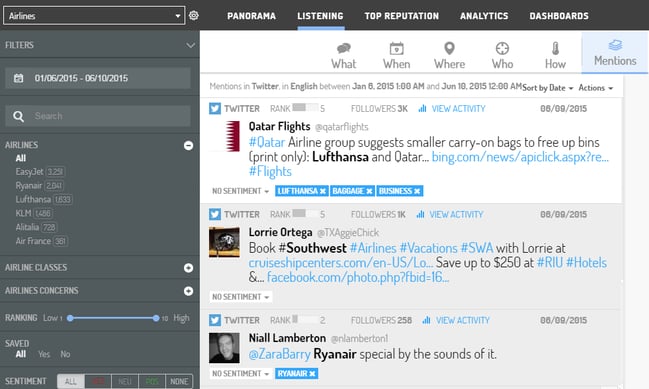
Task: Open the Who crosshair view
Action: pos(502,55)
